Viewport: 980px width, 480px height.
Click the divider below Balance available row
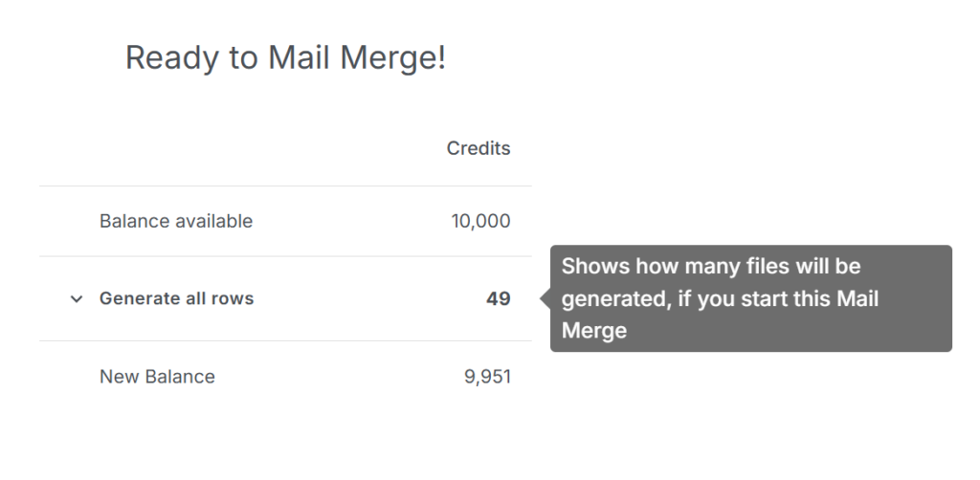click(x=285, y=256)
